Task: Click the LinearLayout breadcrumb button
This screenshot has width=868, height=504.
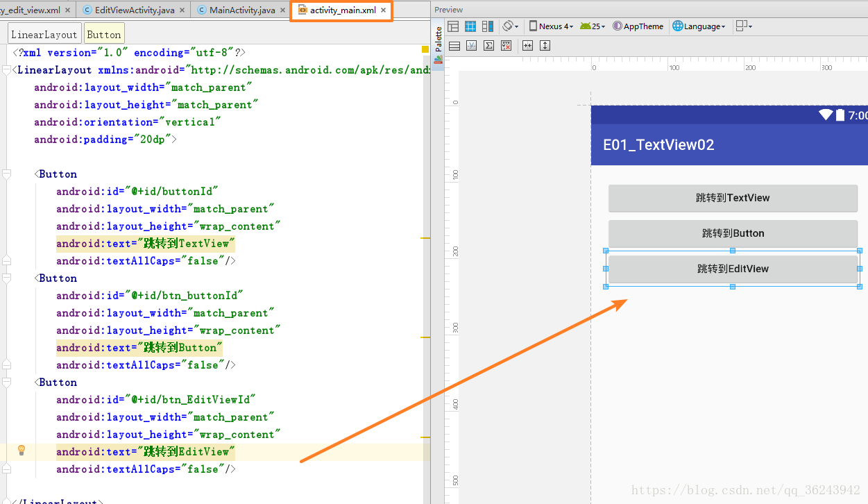Action: coord(44,33)
